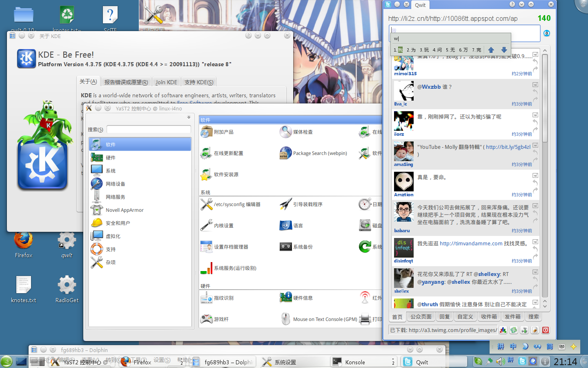The height and width of the screenshot is (368, 588).
Task: Click the send icon beside Qwit compose box
Action: [x=547, y=33]
